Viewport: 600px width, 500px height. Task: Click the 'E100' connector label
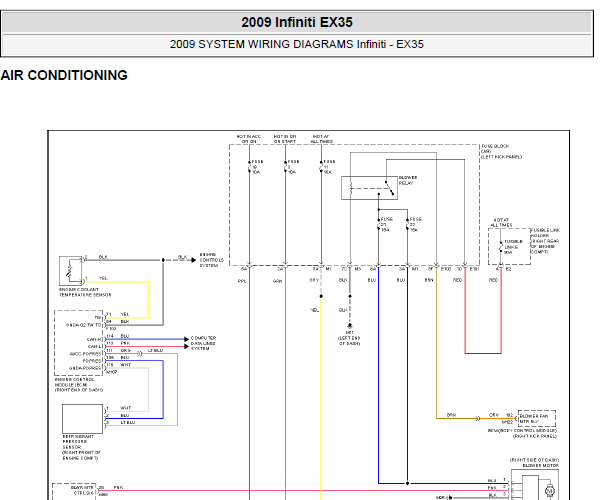click(x=446, y=269)
